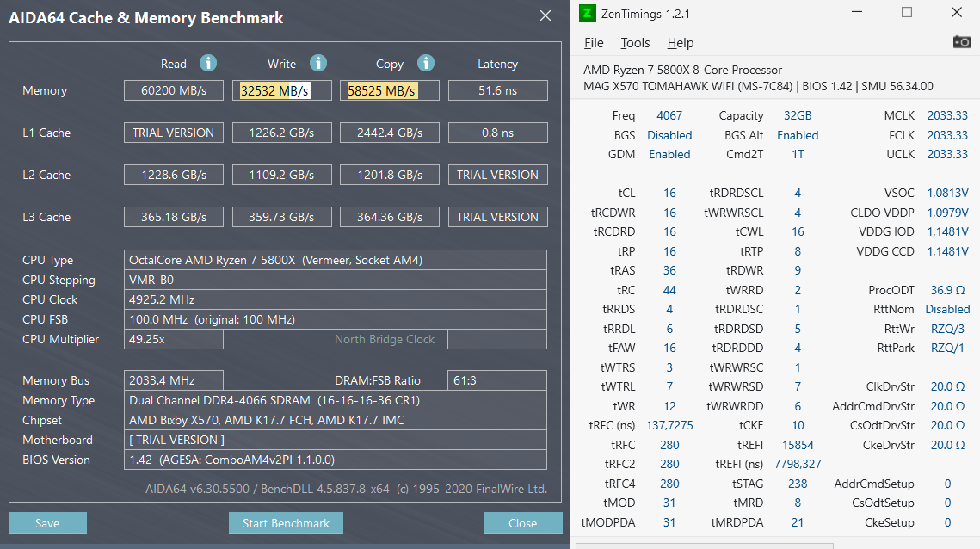Image resolution: width=980 pixels, height=549 pixels.
Task: Click the tREFI value 15854
Action: click(x=798, y=445)
